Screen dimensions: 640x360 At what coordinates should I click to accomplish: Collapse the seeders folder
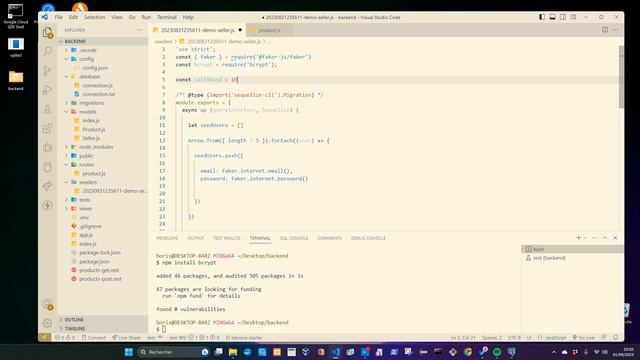click(x=66, y=182)
